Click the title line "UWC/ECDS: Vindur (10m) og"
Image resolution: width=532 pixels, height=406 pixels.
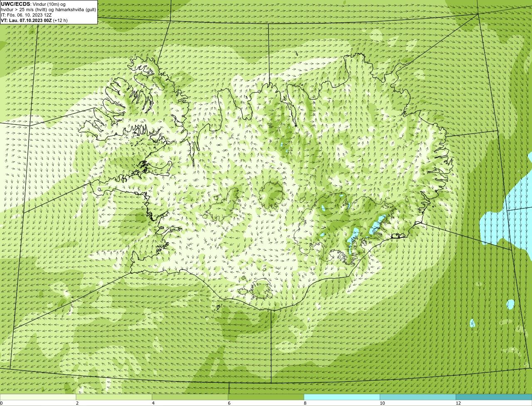[x=33, y=4]
